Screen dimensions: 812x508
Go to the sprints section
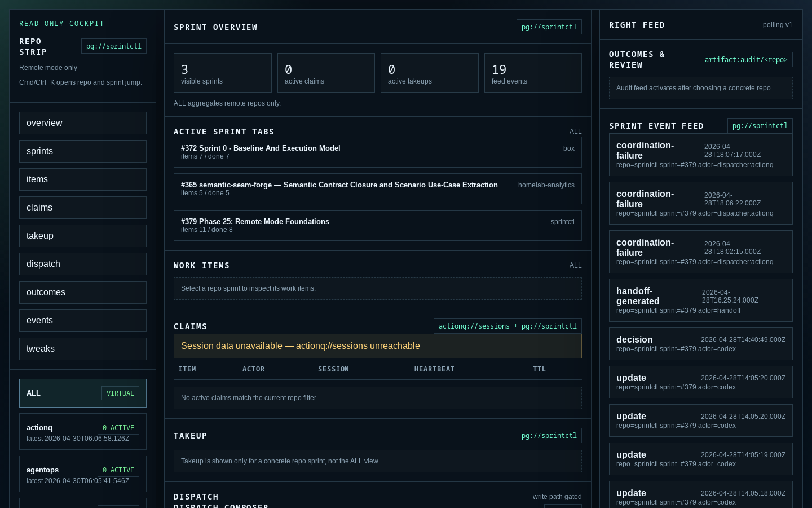pos(83,151)
